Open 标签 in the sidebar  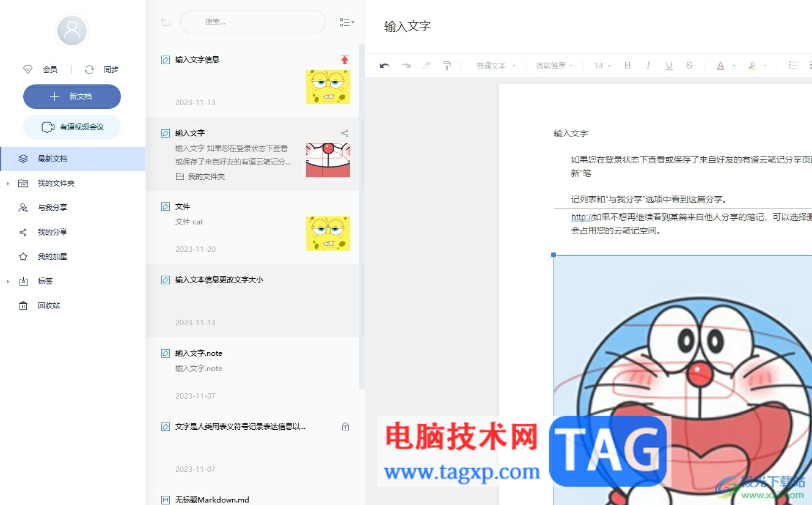click(x=73, y=281)
